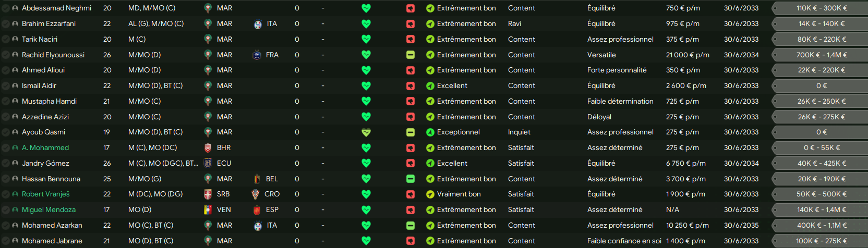The image size is (868, 248).
Task: Tick the selection checkmark for Abdessamad Neghmi
Action: 5,8
